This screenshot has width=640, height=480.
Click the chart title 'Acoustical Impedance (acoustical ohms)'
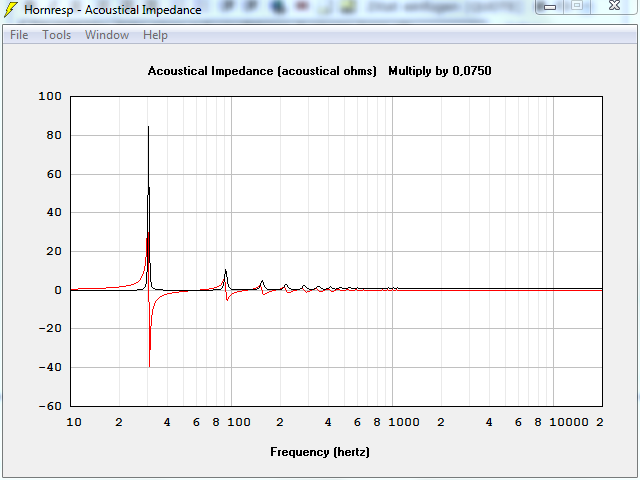coord(262,71)
